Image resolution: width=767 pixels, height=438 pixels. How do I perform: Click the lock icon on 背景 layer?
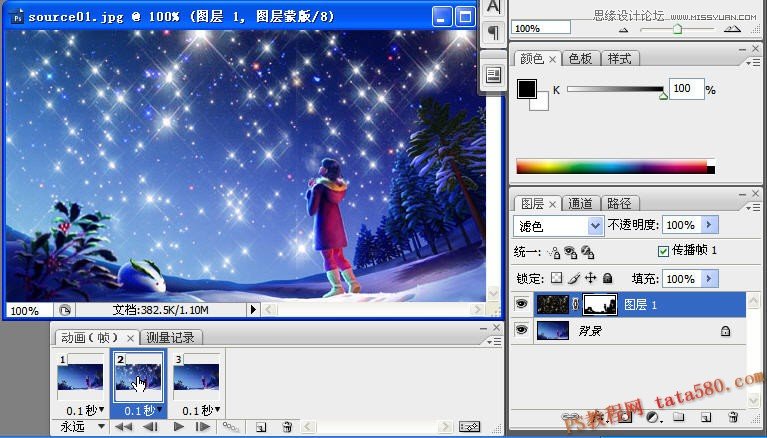725,331
